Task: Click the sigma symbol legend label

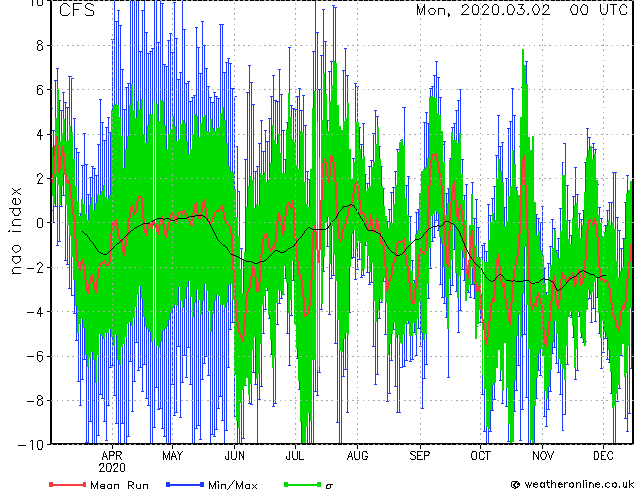Action: point(329,486)
